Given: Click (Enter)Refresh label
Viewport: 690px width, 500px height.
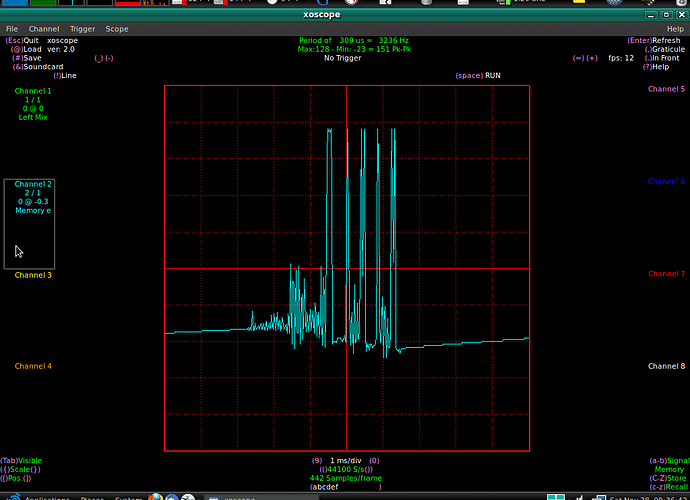Looking at the screenshot, I should tap(653, 40).
